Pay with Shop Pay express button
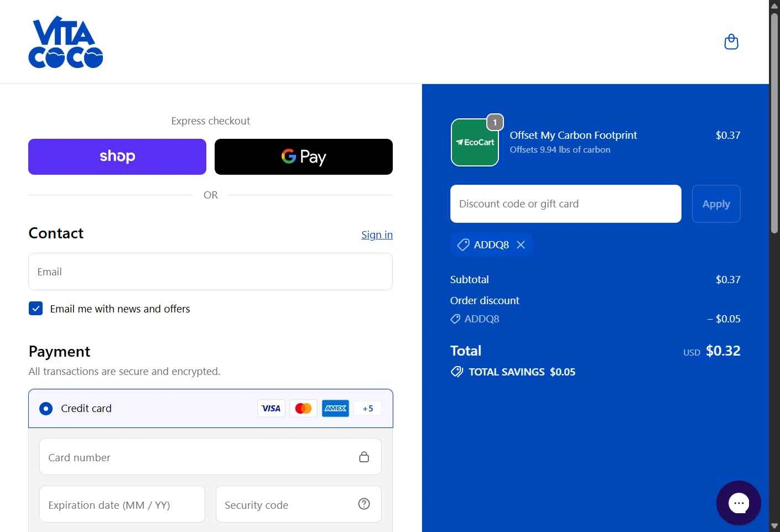The image size is (780, 532). (x=117, y=157)
